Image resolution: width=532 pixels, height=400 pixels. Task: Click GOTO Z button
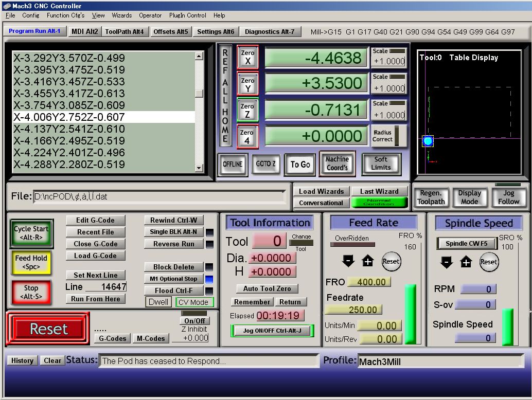pos(265,163)
